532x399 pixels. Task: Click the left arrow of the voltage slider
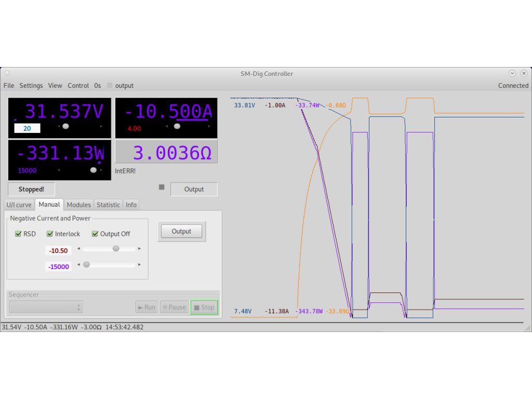(x=59, y=126)
